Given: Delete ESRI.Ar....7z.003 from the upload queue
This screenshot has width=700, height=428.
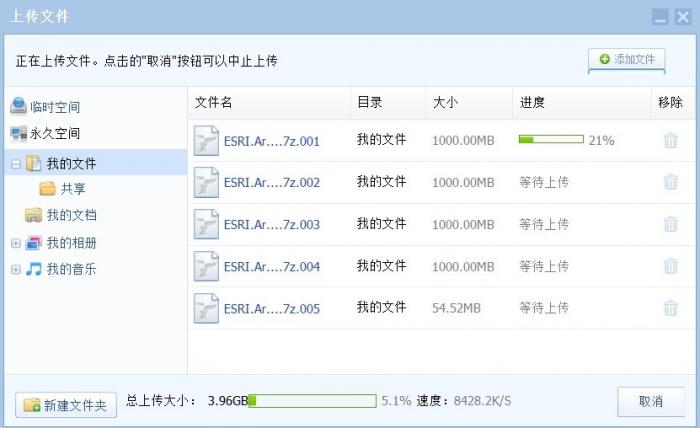Looking at the screenshot, I should pos(670,225).
